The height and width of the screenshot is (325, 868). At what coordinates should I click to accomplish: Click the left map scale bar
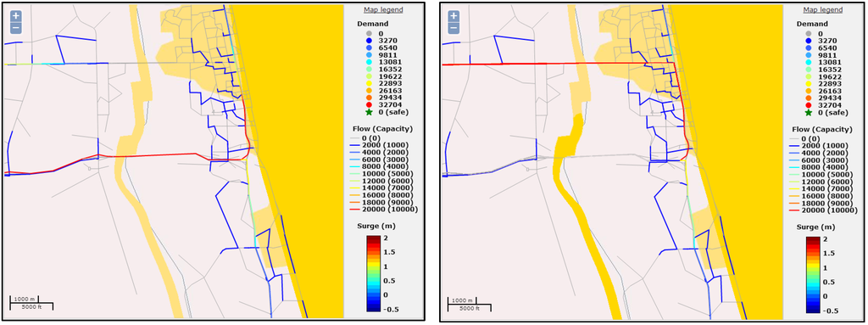tap(31, 304)
